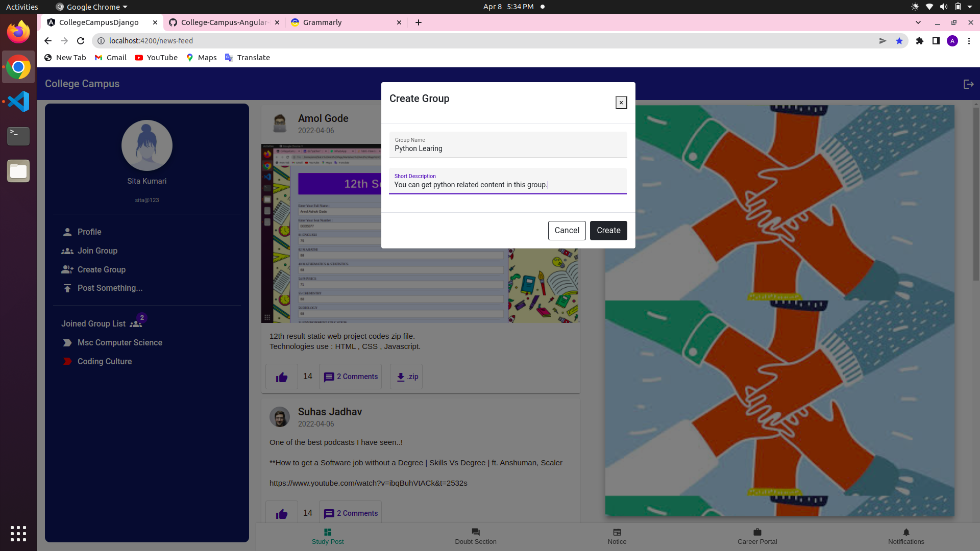Like Amol Gode's post with thumbs up
The width and height of the screenshot is (980, 551).
[x=281, y=377]
